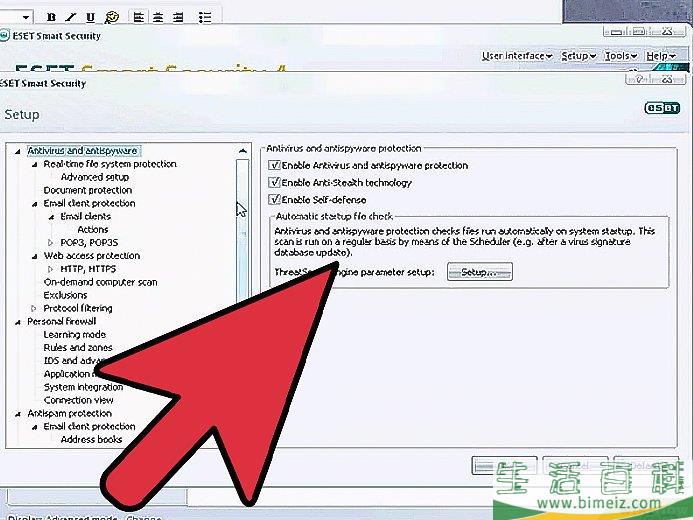693x520 pixels.
Task: Open the Tools menu
Action: (621, 56)
